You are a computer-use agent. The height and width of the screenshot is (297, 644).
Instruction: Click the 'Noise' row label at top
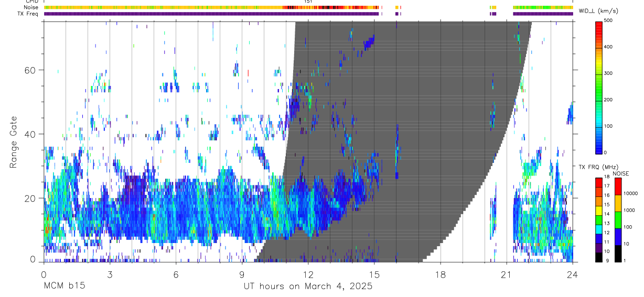31,7
